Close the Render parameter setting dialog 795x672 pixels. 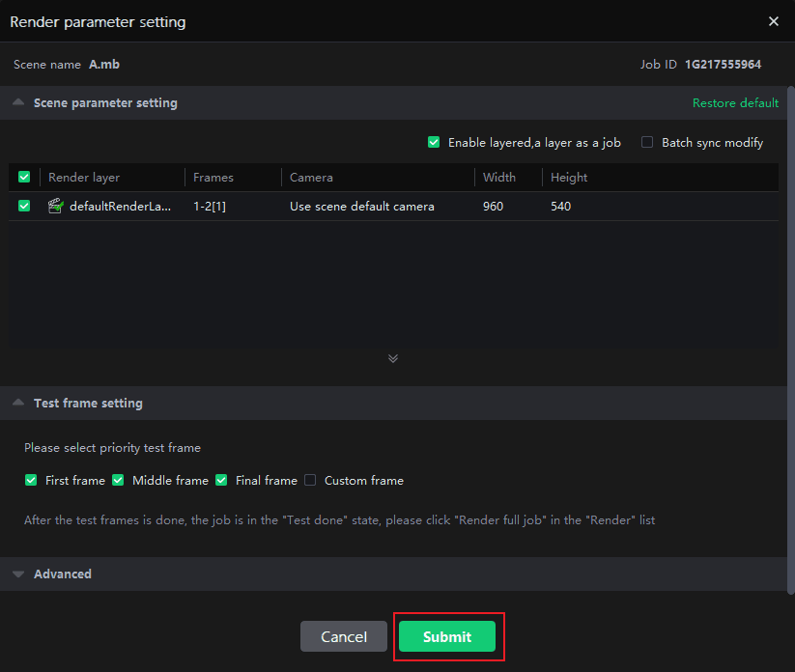[x=773, y=21]
